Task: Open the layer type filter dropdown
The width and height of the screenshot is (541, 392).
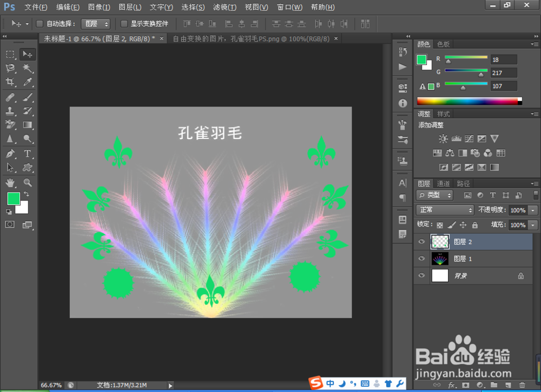Action: coord(436,195)
